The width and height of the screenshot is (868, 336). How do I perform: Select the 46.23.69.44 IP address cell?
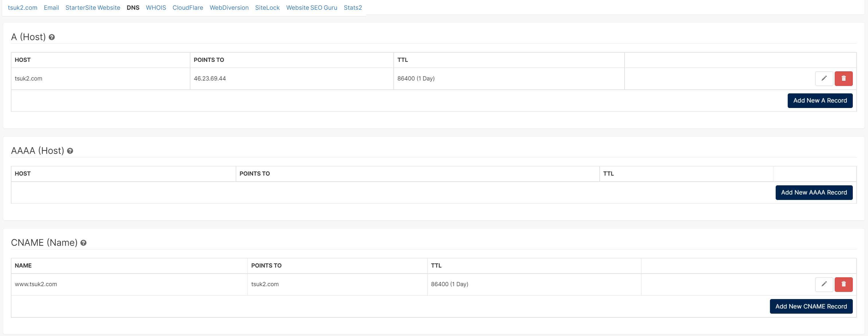[292, 78]
